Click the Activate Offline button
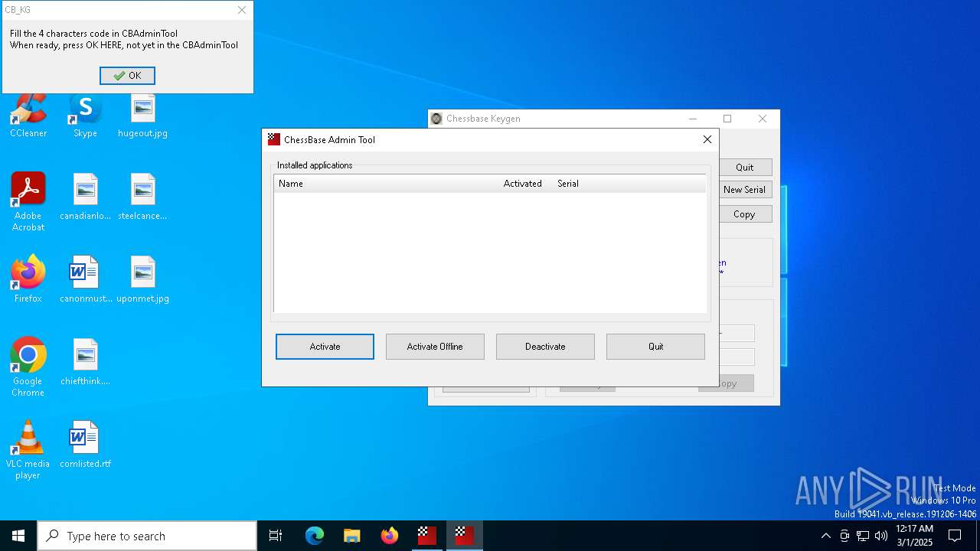The height and width of the screenshot is (551, 980). click(x=435, y=347)
